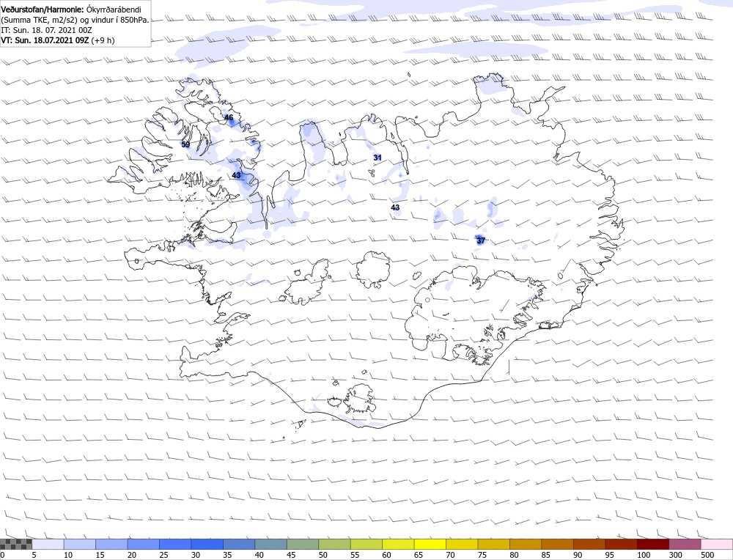Pick the mauve swatch between 300 and 500

[685, 544]
